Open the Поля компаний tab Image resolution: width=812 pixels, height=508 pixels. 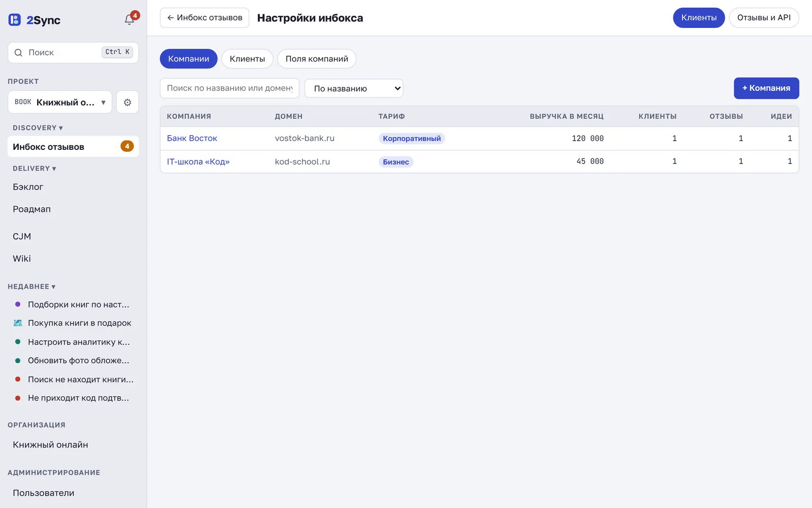point(317,59)
